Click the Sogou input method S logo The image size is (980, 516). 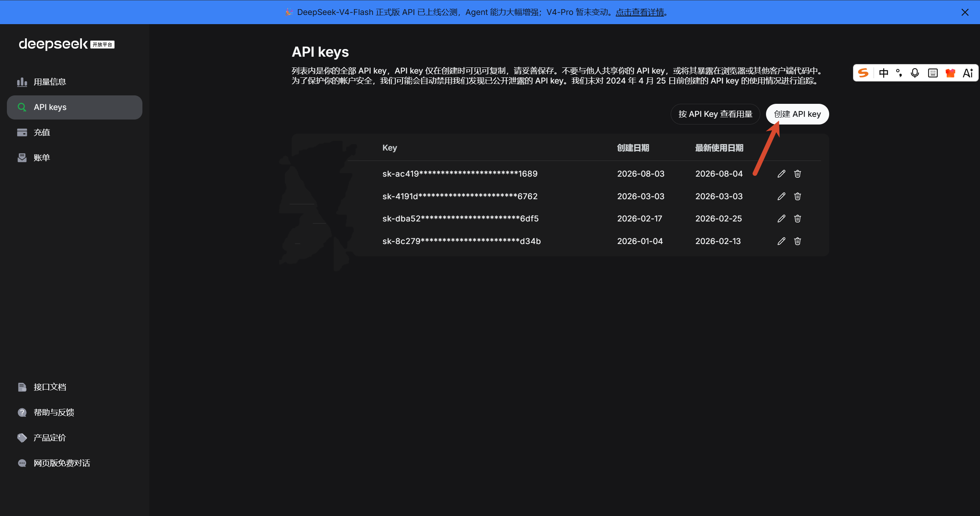point(863,73)
